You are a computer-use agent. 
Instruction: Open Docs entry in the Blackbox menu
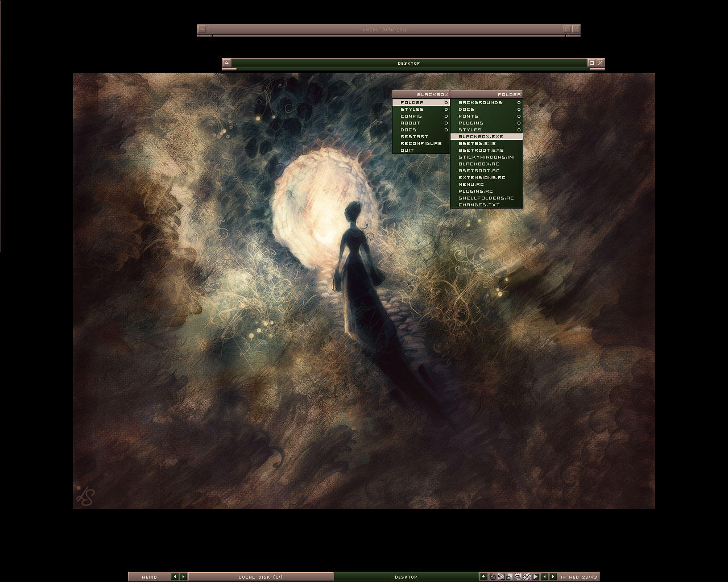[x=421, y=130]
